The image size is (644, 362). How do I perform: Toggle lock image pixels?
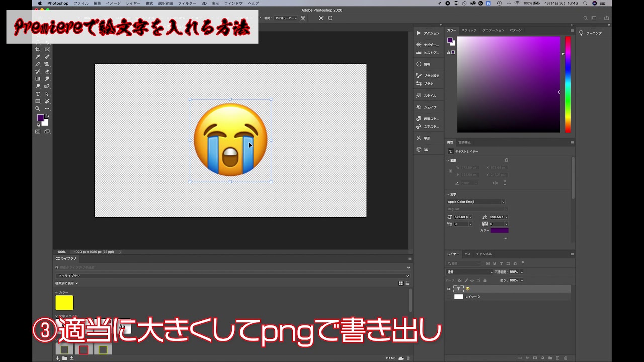pyautogui.click(x=466, y=280)
